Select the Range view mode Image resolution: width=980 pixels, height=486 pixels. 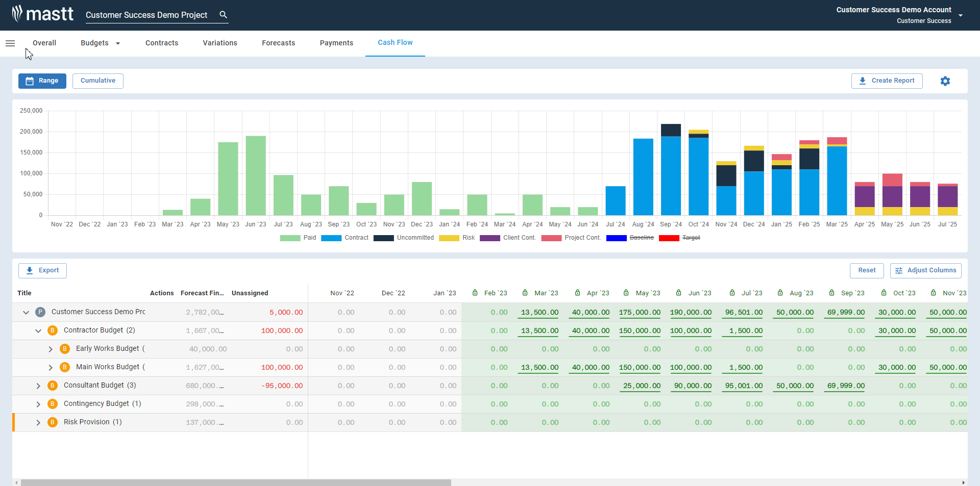click(x=42, y=81)
